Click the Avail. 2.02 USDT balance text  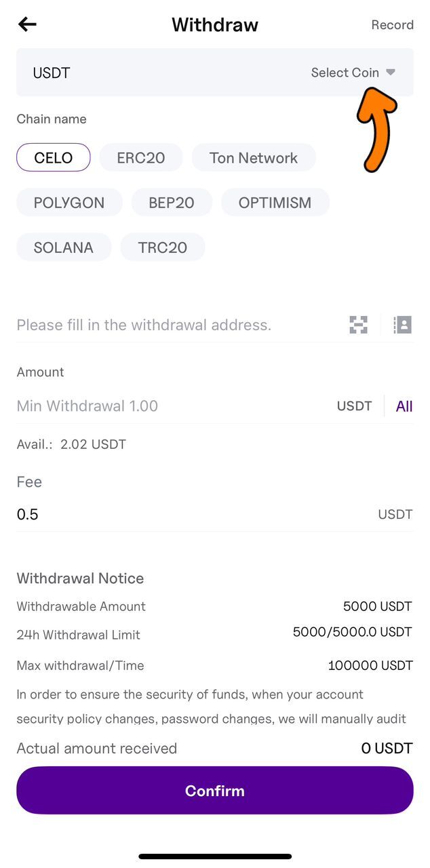(x=71, y=444)
